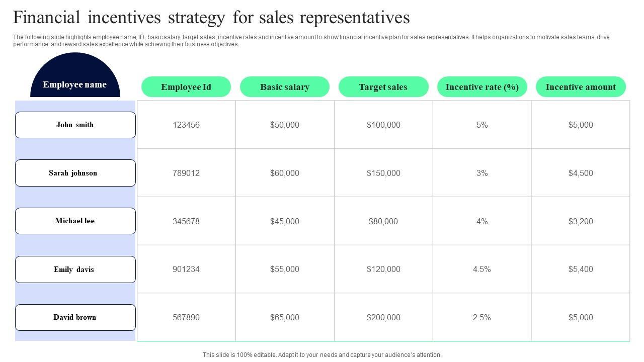The image size is (644, 362).
Task: Click the Michael lee name box
Action: coord(75,221)
